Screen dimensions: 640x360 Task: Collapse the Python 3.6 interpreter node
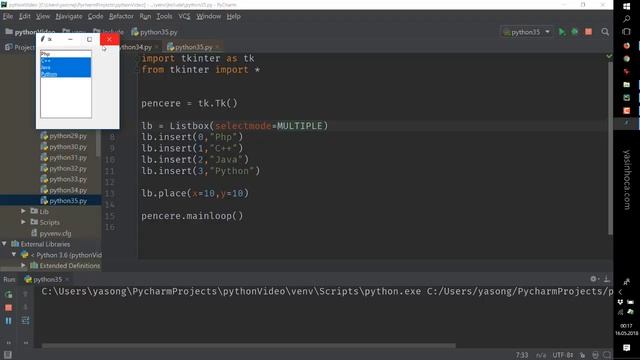coord(14,255)
